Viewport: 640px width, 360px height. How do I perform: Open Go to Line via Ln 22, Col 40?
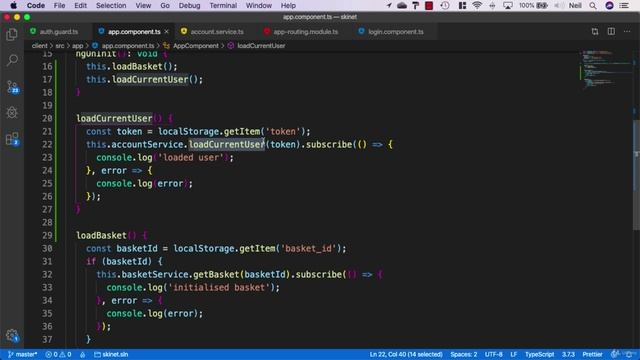(x=406, y=354)
